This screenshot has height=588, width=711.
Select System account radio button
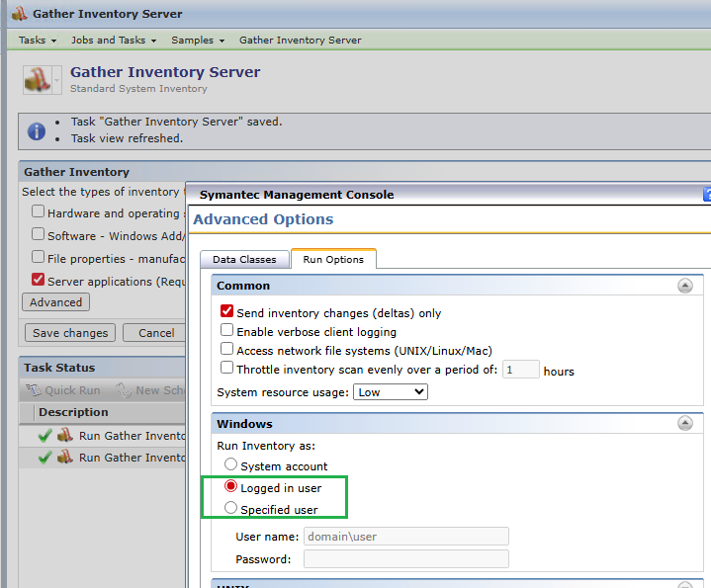pyautogui.click(x=230, y=464)
